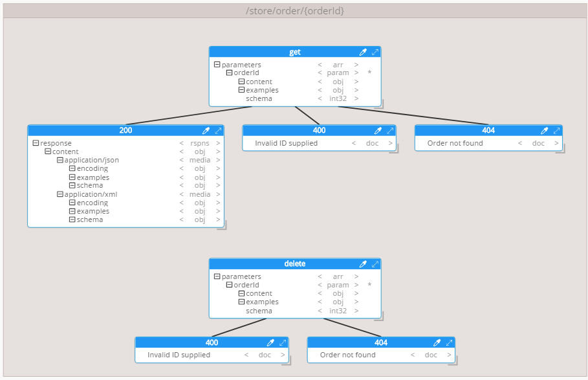Toggle encoding expander under application/json
The image size is (588, 380).
pos(72,168)
